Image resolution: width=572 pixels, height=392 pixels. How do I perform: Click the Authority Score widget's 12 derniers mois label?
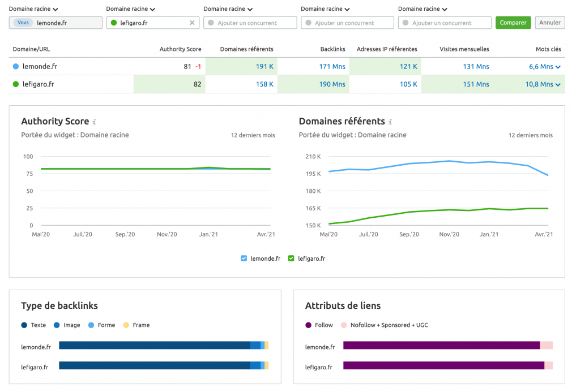(x=253, y=135)
